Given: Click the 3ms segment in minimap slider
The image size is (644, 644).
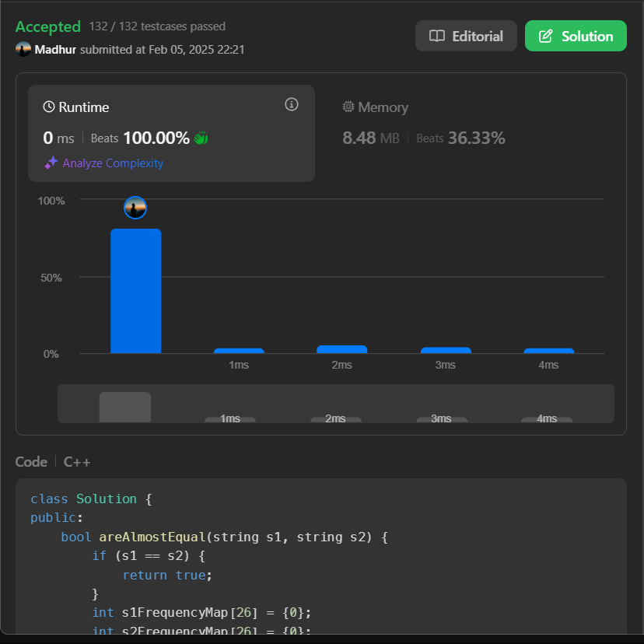Looking at the screenshot, I should coord(442,419).
